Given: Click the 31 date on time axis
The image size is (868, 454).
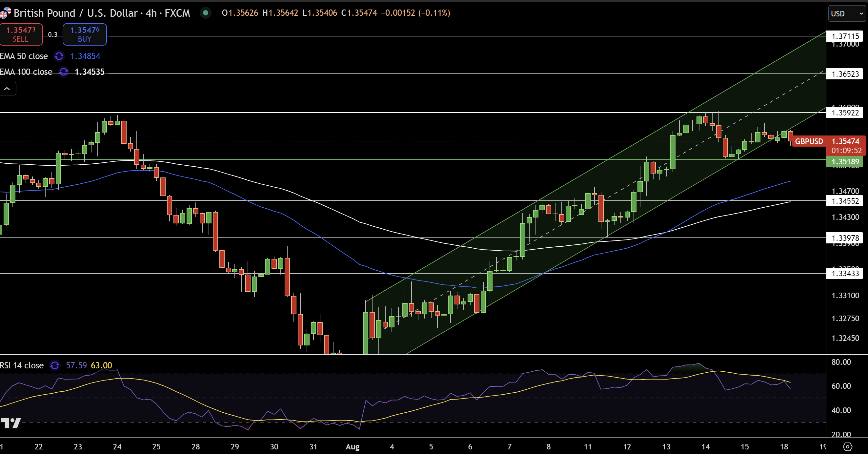Looking at the screenshot, I should click(x=313, y=447).
